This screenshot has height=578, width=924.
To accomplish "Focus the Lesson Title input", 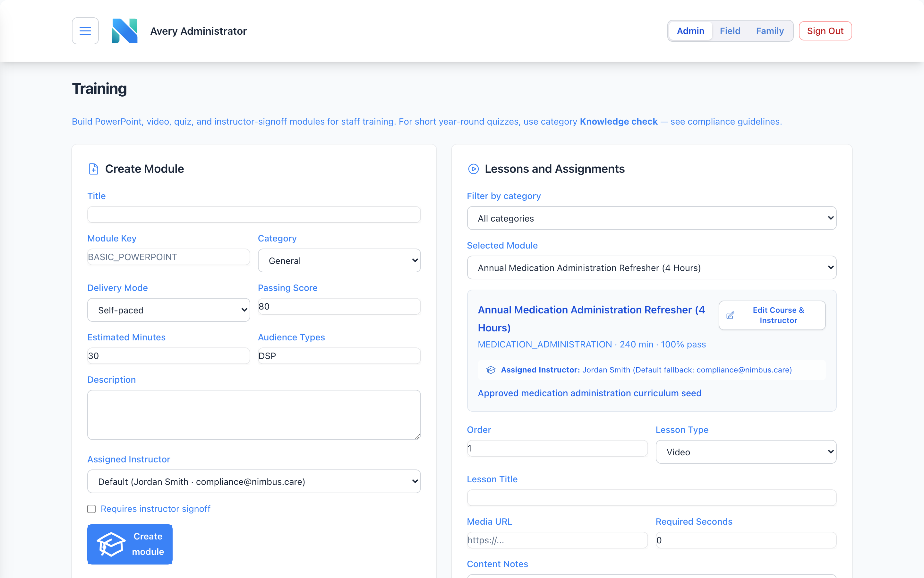I will [651, 498].
